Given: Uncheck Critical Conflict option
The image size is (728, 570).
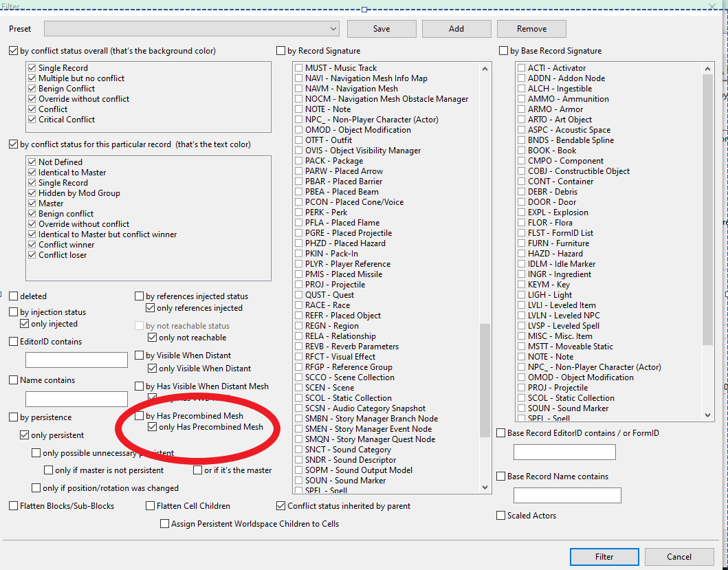Looking at the screenshot, I should point(32,120).
